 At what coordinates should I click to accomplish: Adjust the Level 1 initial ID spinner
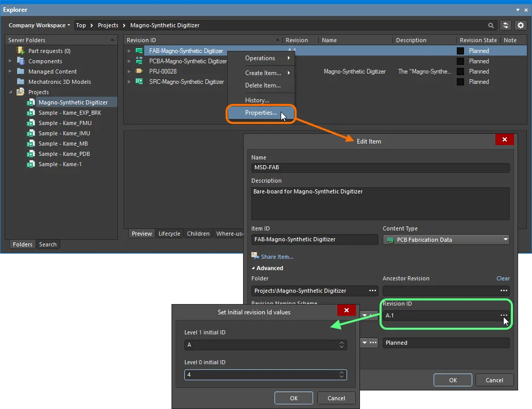(341, 345)
